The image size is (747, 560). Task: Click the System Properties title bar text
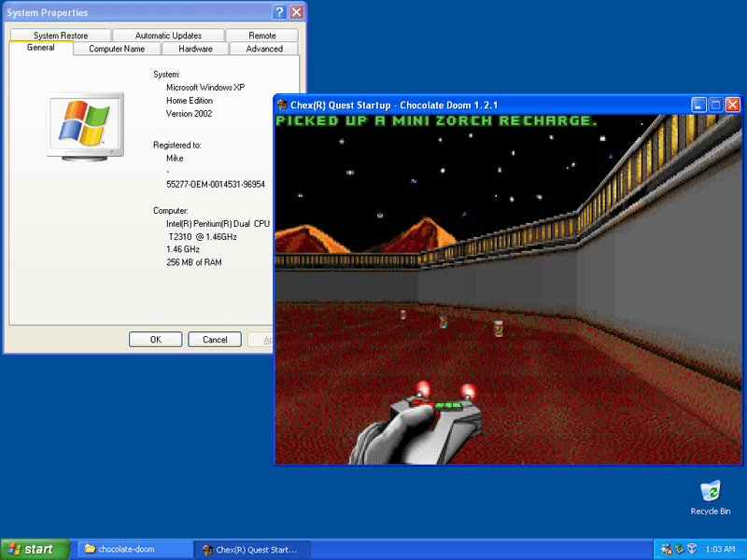pyautogui.click(x=48, y=13)
